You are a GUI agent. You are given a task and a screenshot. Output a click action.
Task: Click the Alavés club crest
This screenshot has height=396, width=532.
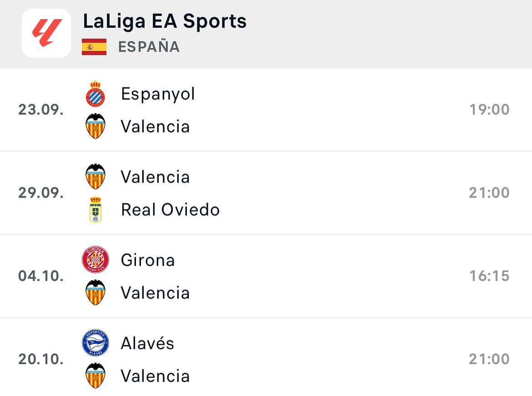tap(95, 343)
